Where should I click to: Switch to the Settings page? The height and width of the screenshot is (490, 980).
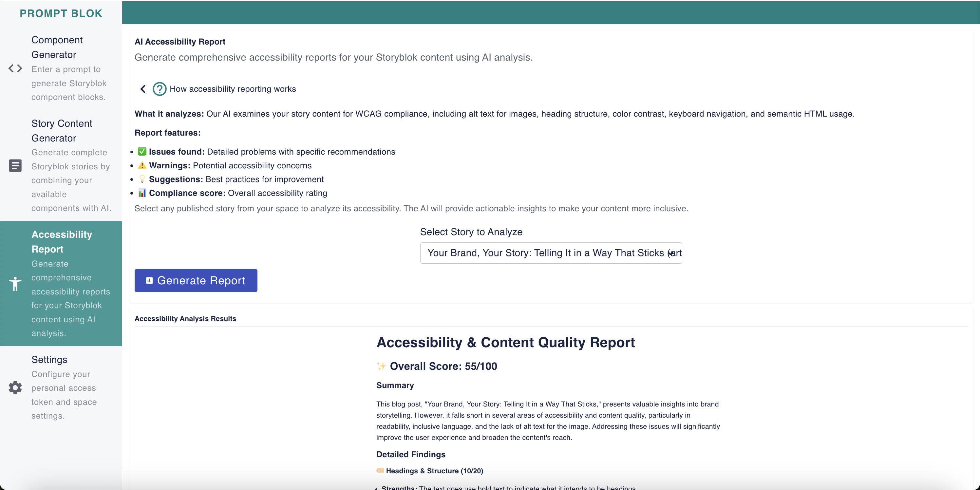(49, 360)
